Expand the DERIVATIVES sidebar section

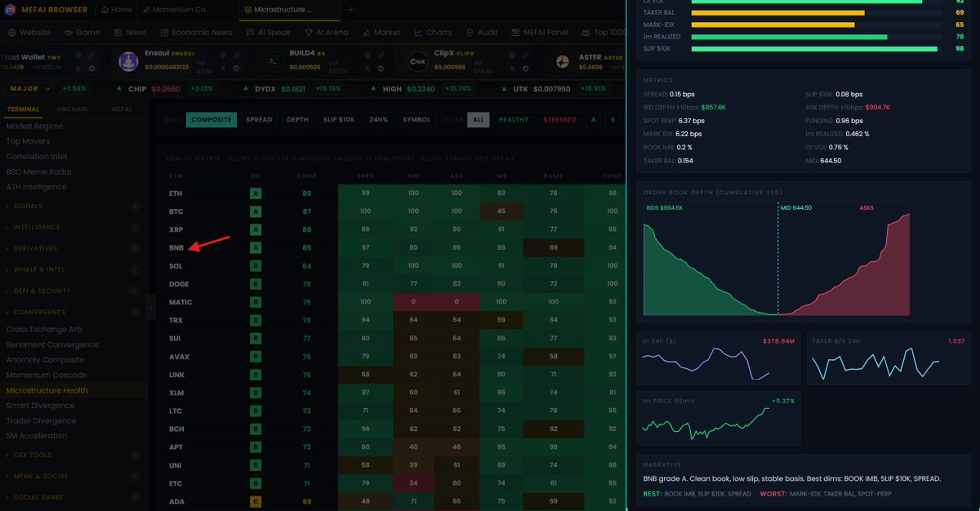point(73,248)
